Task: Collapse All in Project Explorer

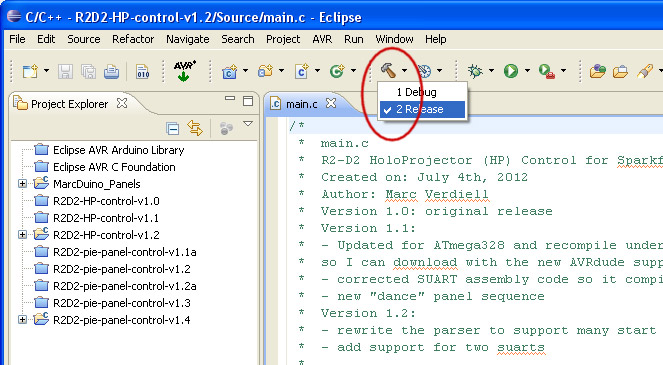Action: (x=173, y=128)
